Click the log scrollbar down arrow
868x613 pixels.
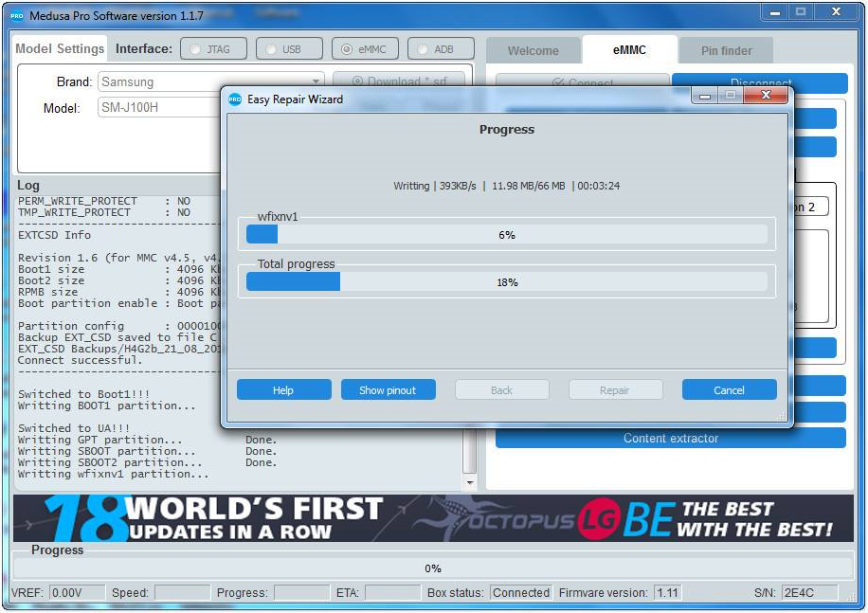[469, 483]
